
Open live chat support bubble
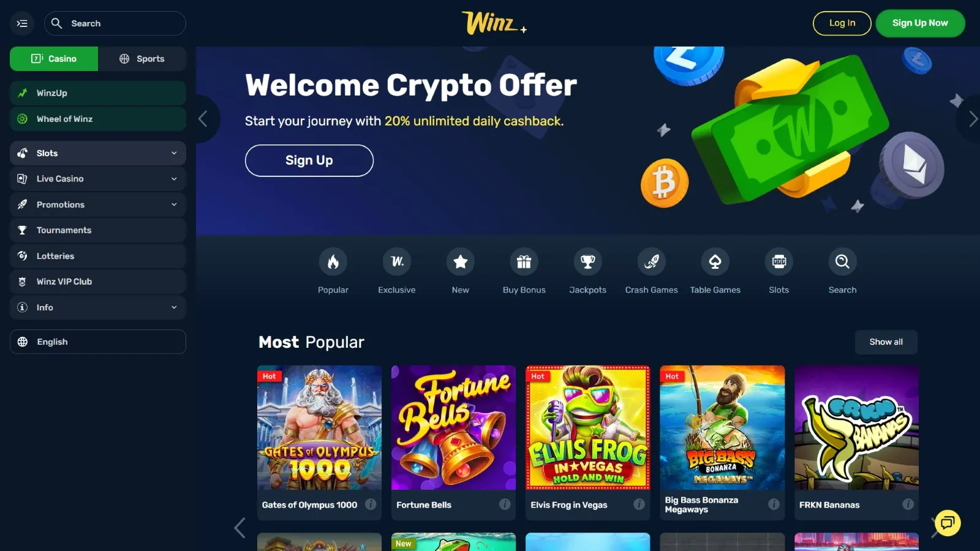pos(948,523)
